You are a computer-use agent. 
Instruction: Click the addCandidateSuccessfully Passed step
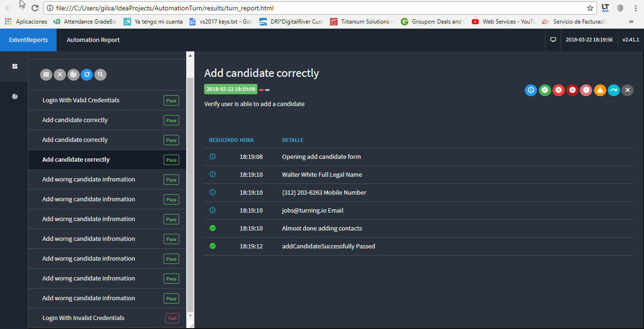pyautogui.click(x=419, y=246)
